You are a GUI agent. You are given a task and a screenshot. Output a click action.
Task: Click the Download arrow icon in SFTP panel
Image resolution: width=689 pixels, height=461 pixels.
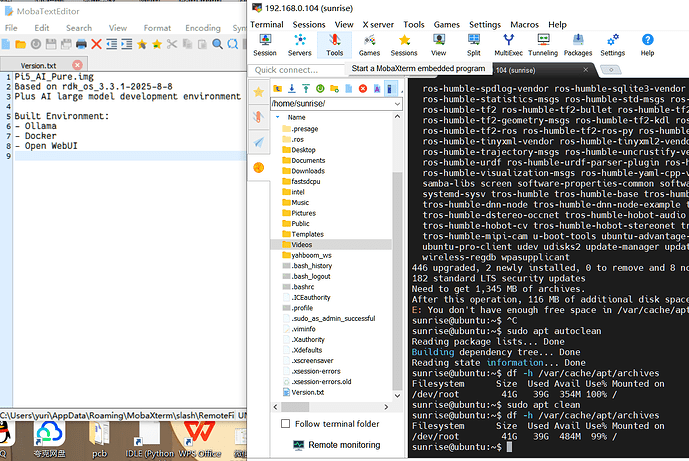coord(292,88)
